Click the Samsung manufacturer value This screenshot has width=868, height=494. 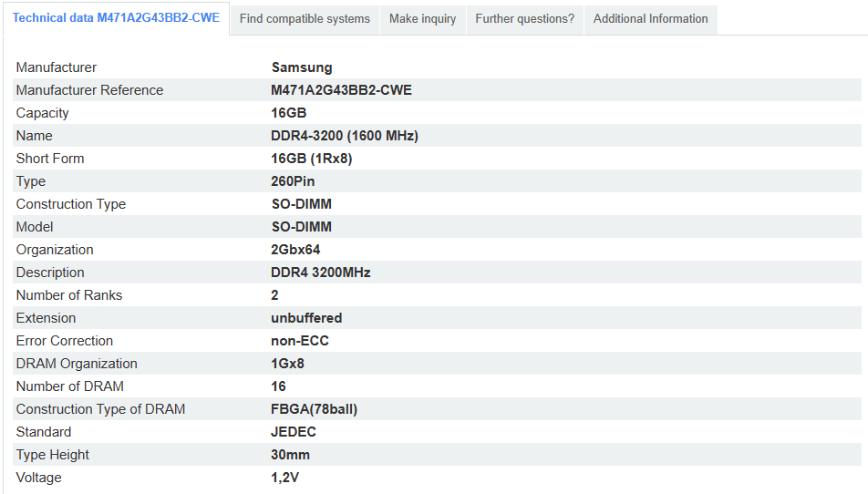tap(302, 67)
